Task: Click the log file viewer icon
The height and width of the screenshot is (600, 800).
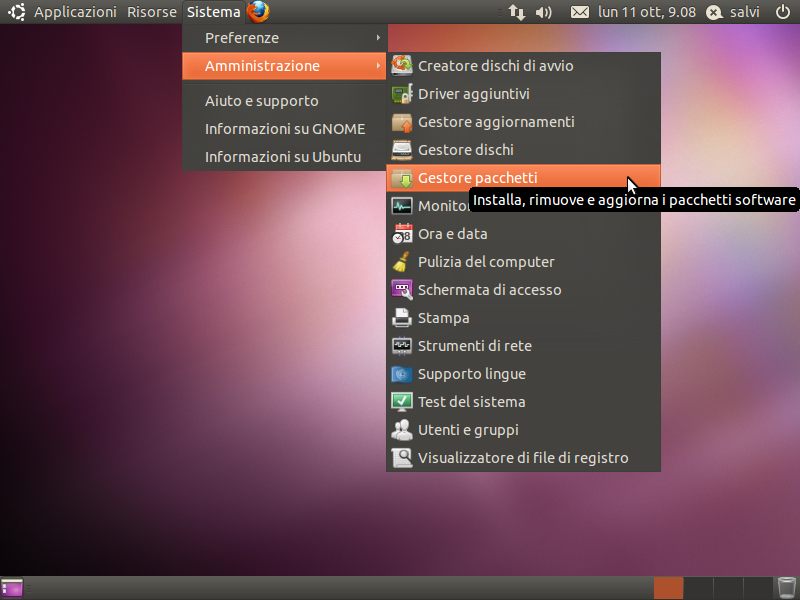Action: pyautogui.click(x=402, y=458)
